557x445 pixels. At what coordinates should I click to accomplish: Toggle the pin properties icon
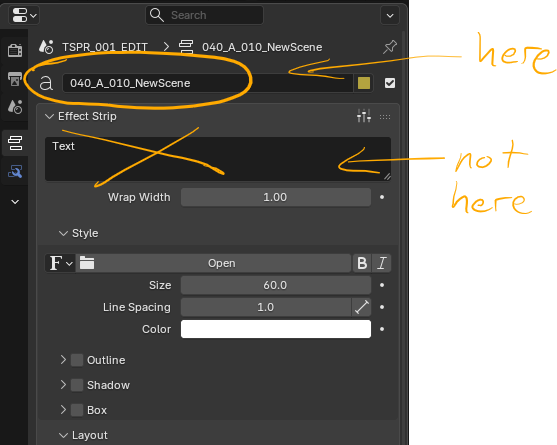[x=390, y=47]
